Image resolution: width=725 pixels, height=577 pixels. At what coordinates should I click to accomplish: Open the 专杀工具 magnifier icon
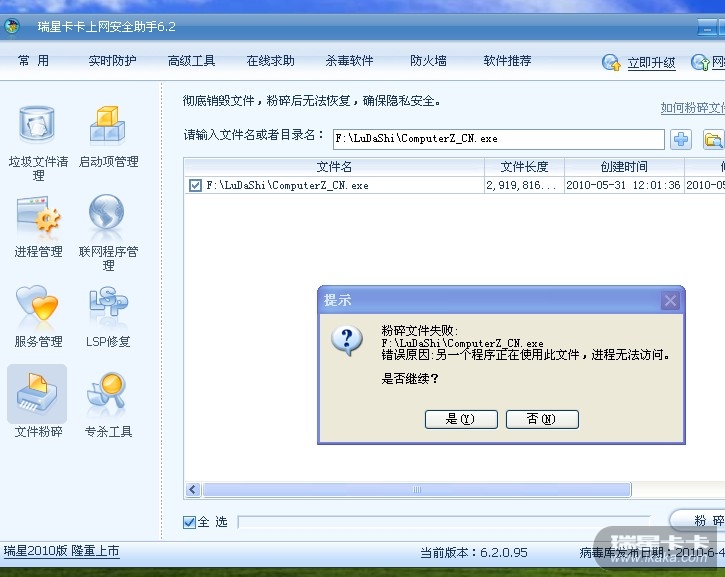point(107,393)
